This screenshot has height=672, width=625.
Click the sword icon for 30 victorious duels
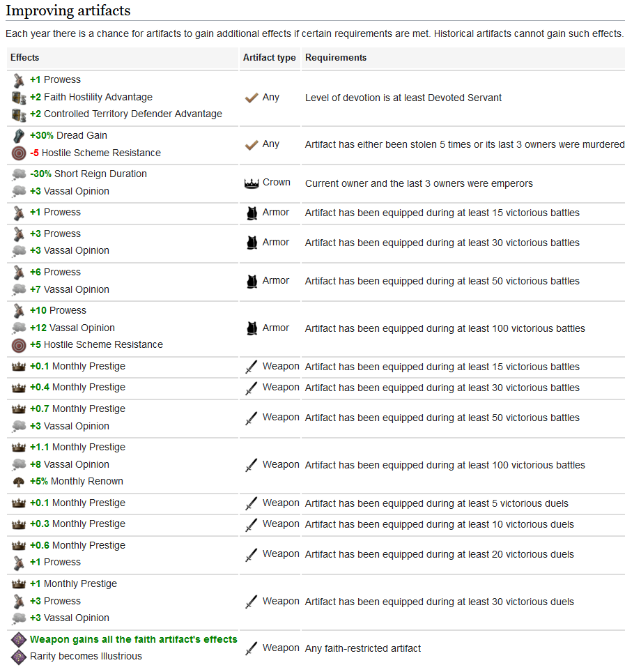click(252, 602)
